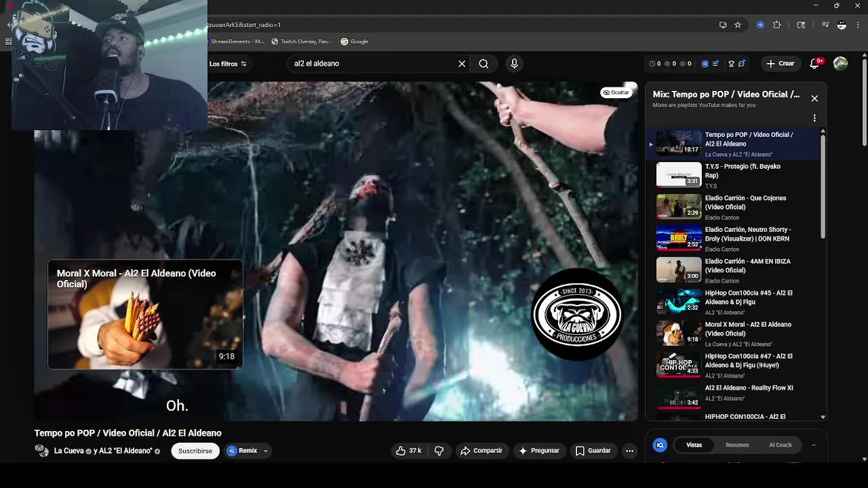The image size is (868, 488).
Task: Click the clock counter showing 0
Action: (655, 64)
